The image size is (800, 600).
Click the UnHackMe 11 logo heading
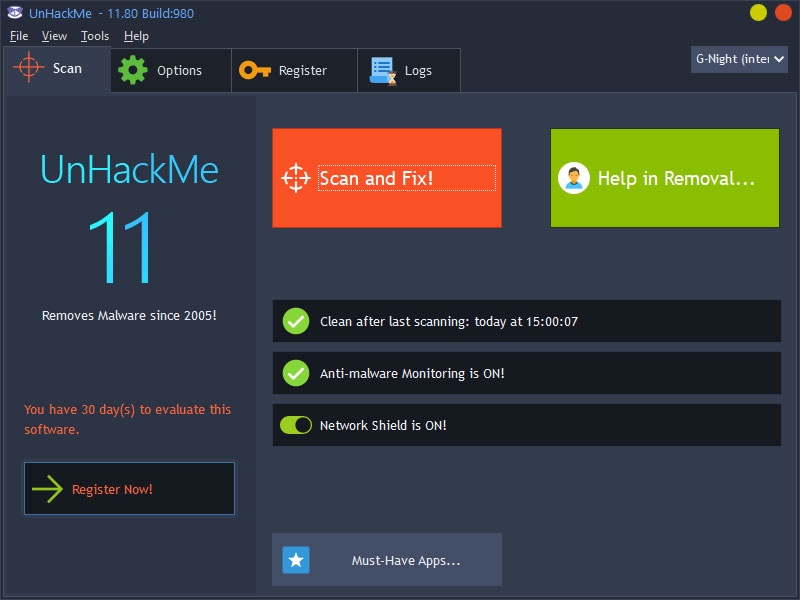[129, 218]
